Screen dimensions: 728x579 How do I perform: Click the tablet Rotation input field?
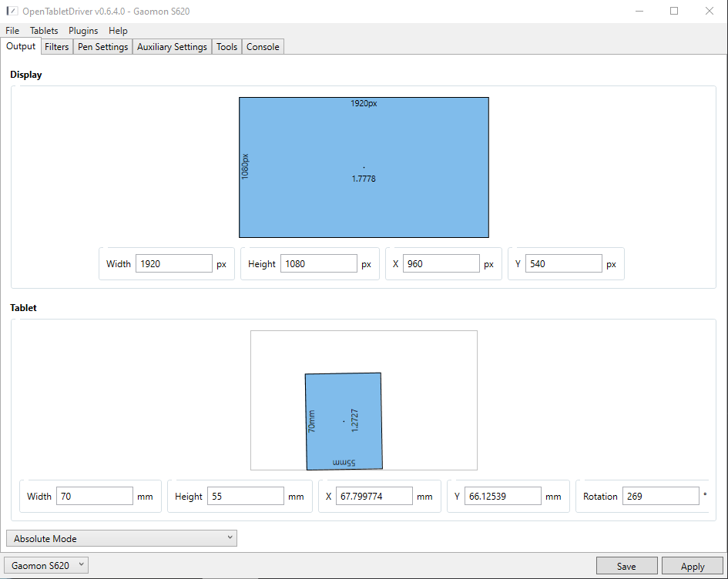[660, 497]
